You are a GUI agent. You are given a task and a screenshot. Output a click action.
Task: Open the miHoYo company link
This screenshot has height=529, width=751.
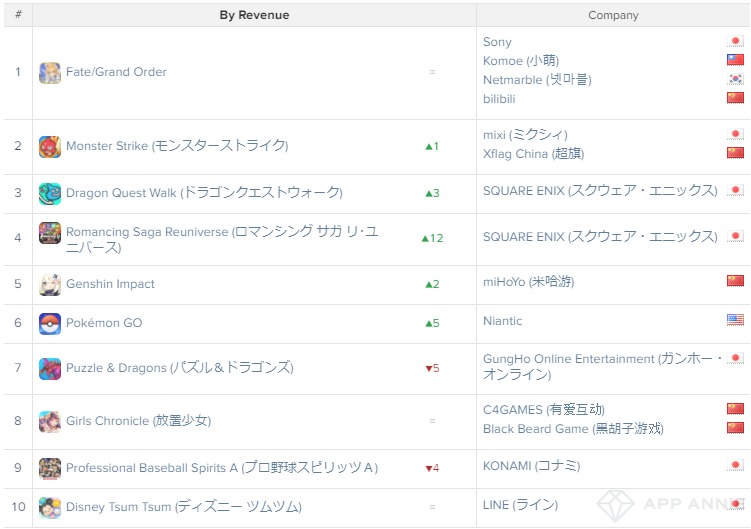(x=529, y=282)
